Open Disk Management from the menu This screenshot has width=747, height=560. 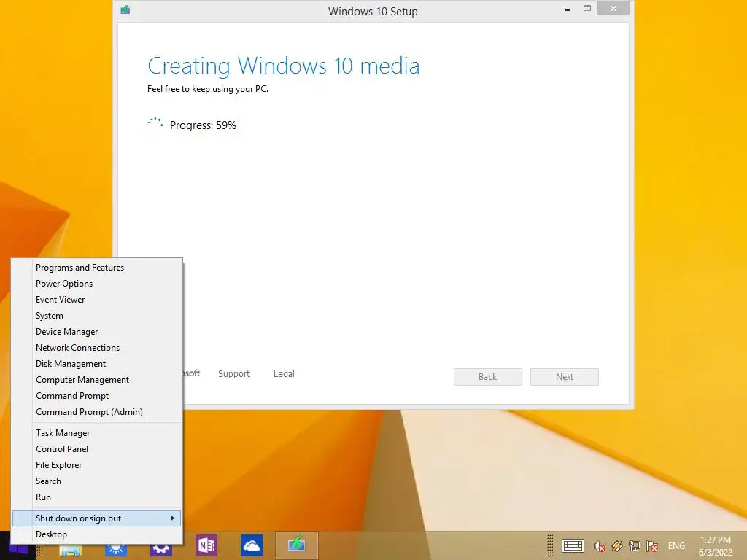pyautogui.click(x=97, y=364)
